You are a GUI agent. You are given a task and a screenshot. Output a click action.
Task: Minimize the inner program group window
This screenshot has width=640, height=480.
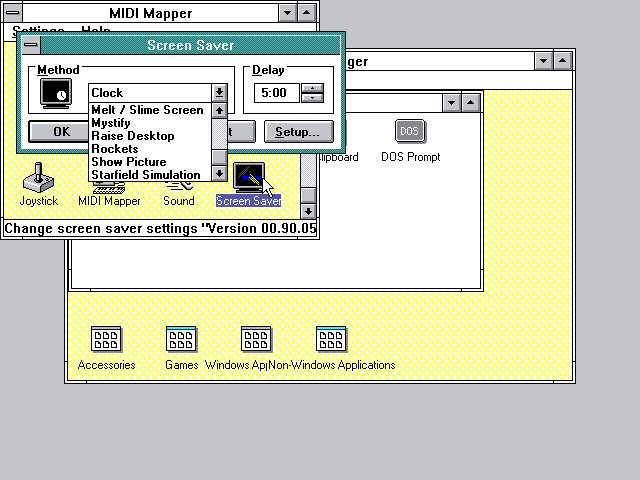(x=451, y=103)
